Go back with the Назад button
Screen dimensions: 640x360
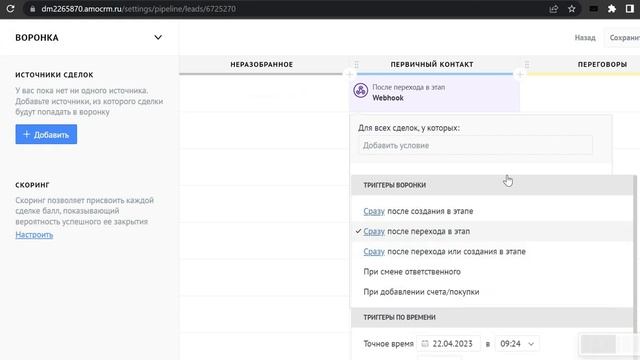coord(585,38)
